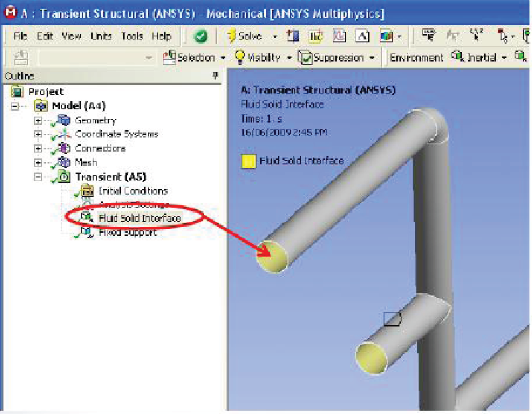Click the filter funnel icon in toolbar
The width and height of the screenshot is (532, 414).
(x=429, y=35)
